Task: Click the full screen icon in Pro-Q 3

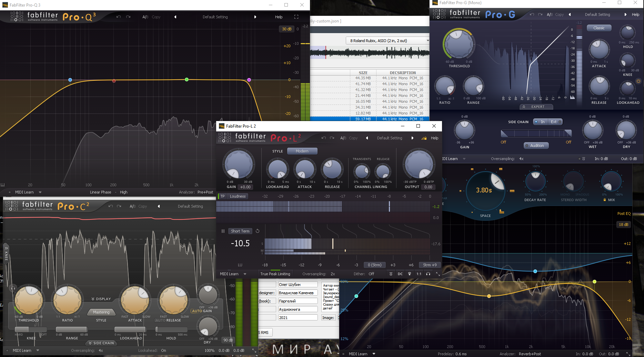Action: click(296, 17)
